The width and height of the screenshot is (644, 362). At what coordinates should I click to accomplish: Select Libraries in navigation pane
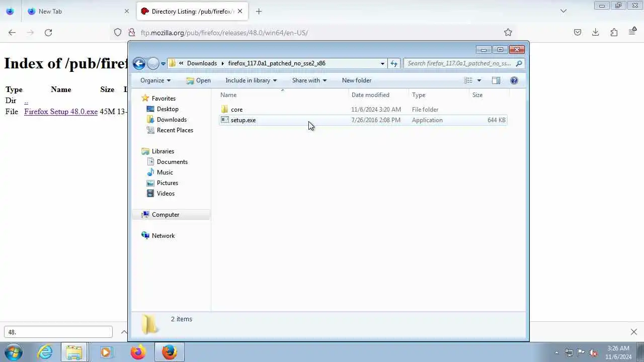click(163, 151)
